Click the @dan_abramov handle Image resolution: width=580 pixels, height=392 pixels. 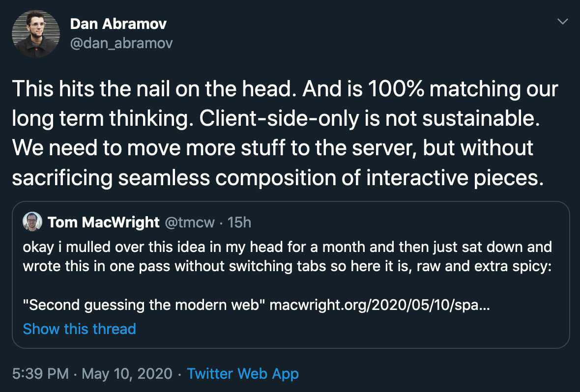(x=121, y=44)
